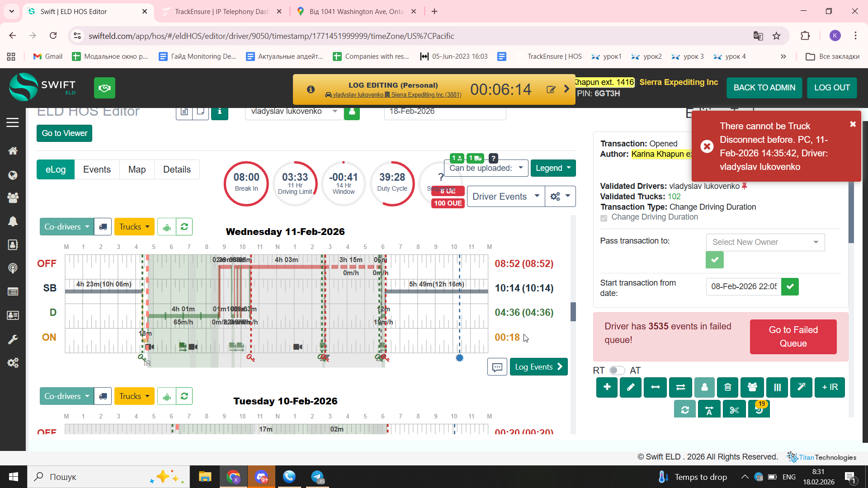Switch to the Map tab
The width and height of the screenshot is (868, 488).
pos(137,169)
